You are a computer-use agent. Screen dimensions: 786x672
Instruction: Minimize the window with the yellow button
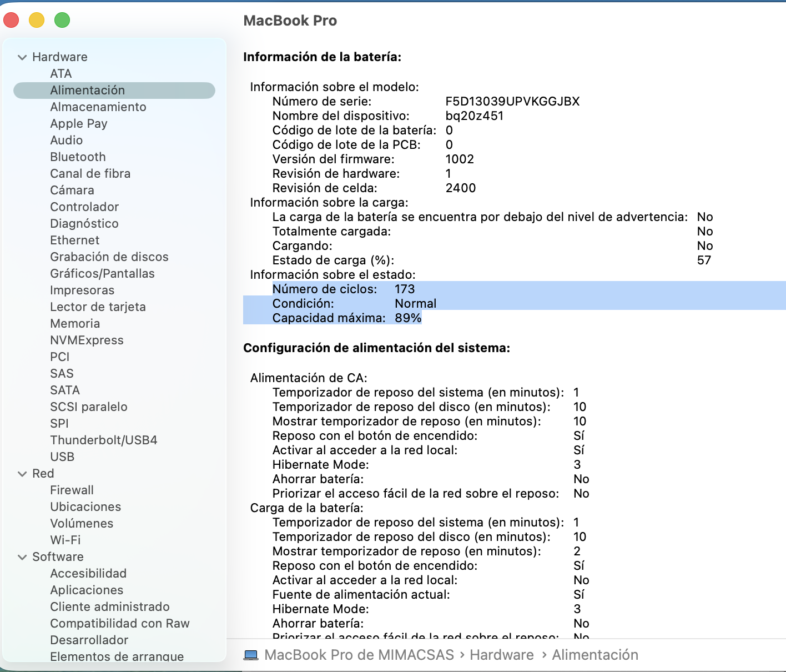tap(37, 21)
